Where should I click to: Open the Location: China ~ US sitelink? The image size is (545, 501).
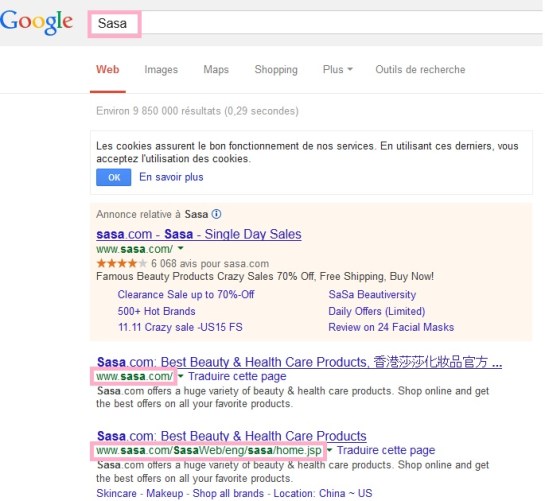tap(323, 493)
